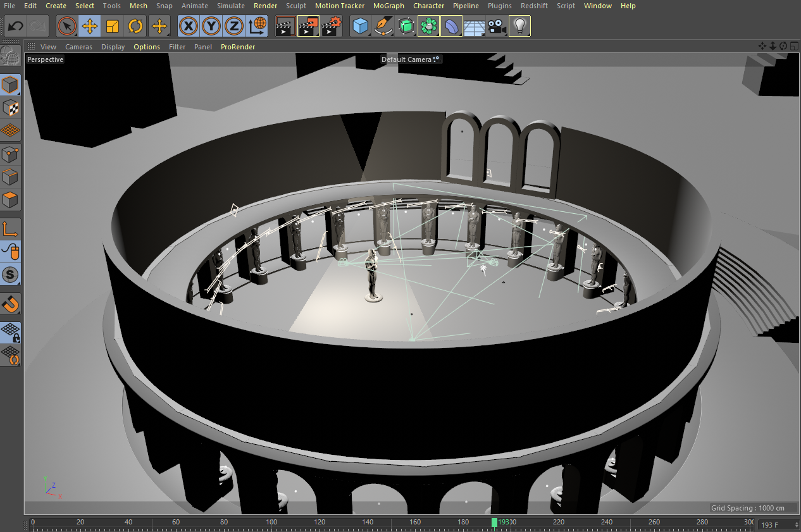Image resolution: width=801 pixels, height=532 pixels.
Task: Open the File menu
Action: click(9, 6)
